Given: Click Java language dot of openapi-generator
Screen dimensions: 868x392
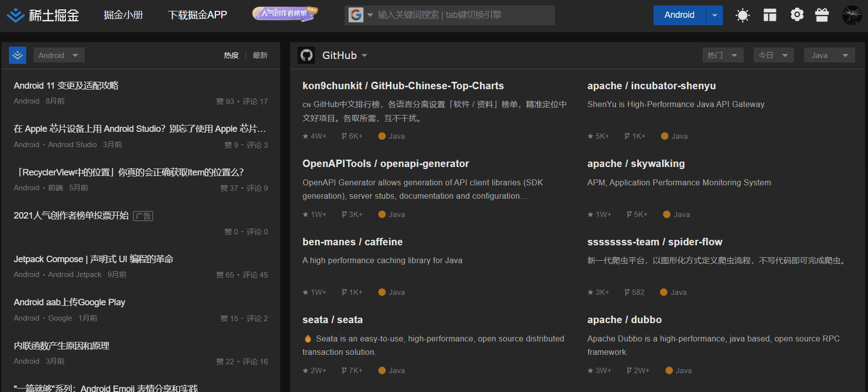Looking at the screenshot, I should pyautogui.click(x=382, y=215).
